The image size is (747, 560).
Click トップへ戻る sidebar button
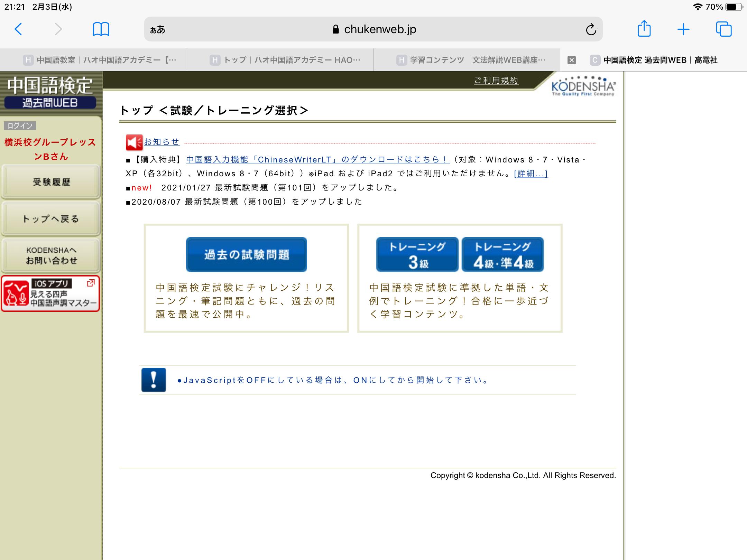pos(51,219)
